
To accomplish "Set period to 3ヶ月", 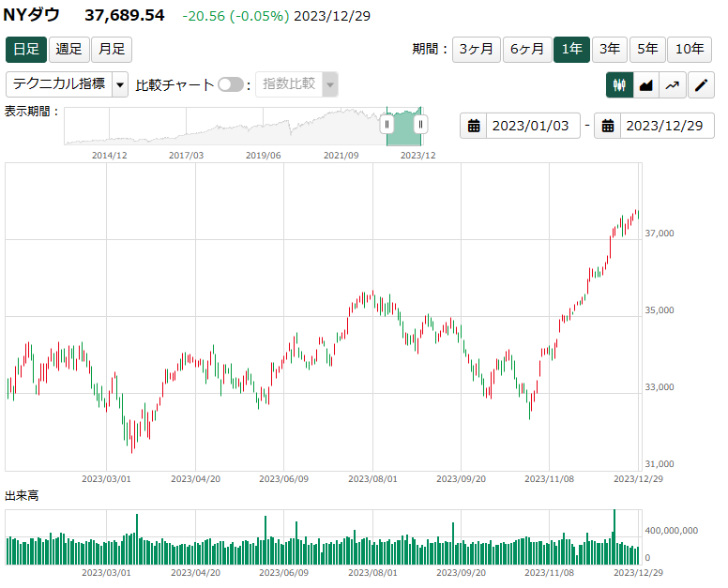I will [477, 49].
